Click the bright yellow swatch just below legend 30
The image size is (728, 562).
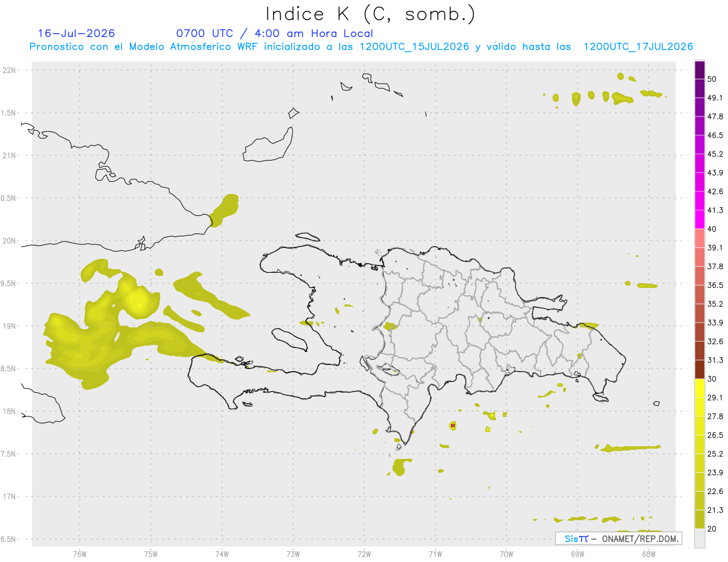pos(699,388)
